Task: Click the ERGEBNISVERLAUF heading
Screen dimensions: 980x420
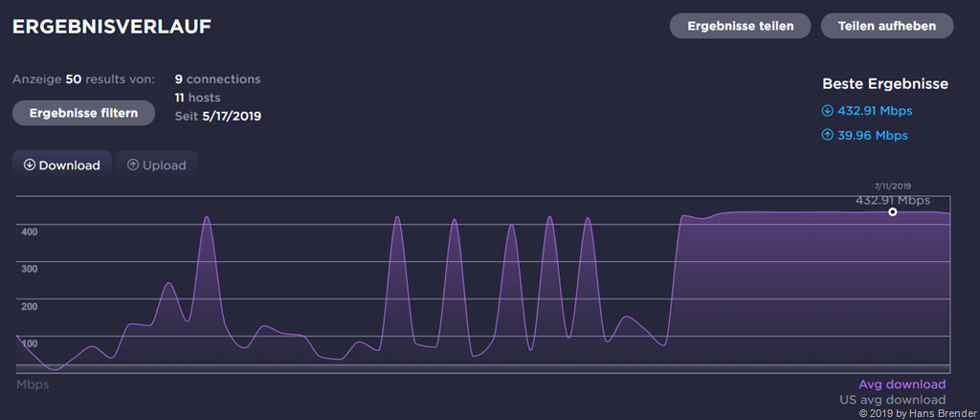Action: pos(111,27)
